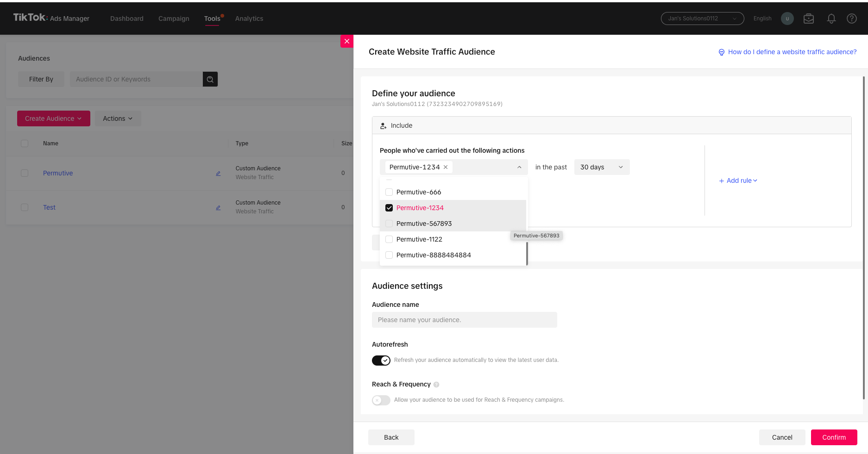
Task: Select the Permutive row checkbox
Action: pyautogui.click(x=25, y=173)
